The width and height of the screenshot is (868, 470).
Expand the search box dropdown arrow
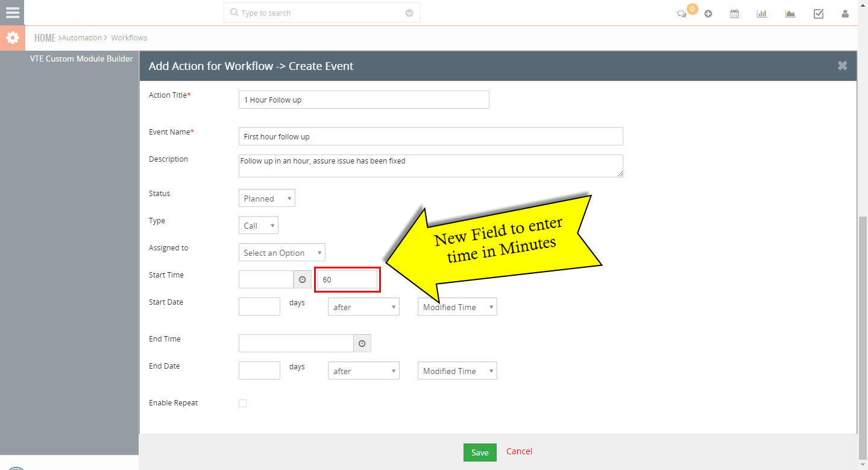coord(409,13)
